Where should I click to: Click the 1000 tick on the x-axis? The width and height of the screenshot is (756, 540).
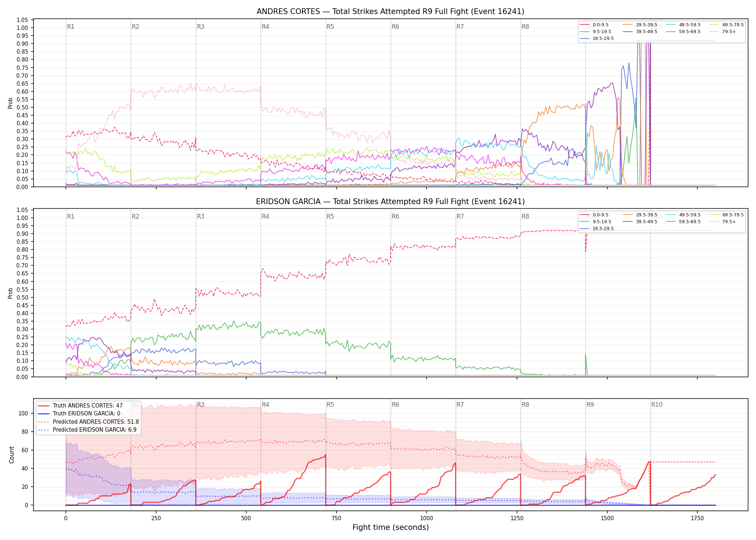pos(427,518)
